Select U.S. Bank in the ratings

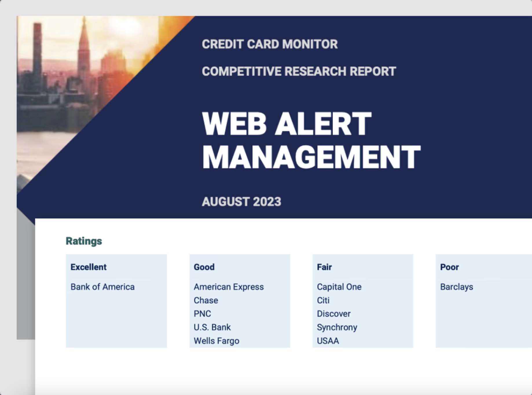pyautogui.click(x=212, y=327)
